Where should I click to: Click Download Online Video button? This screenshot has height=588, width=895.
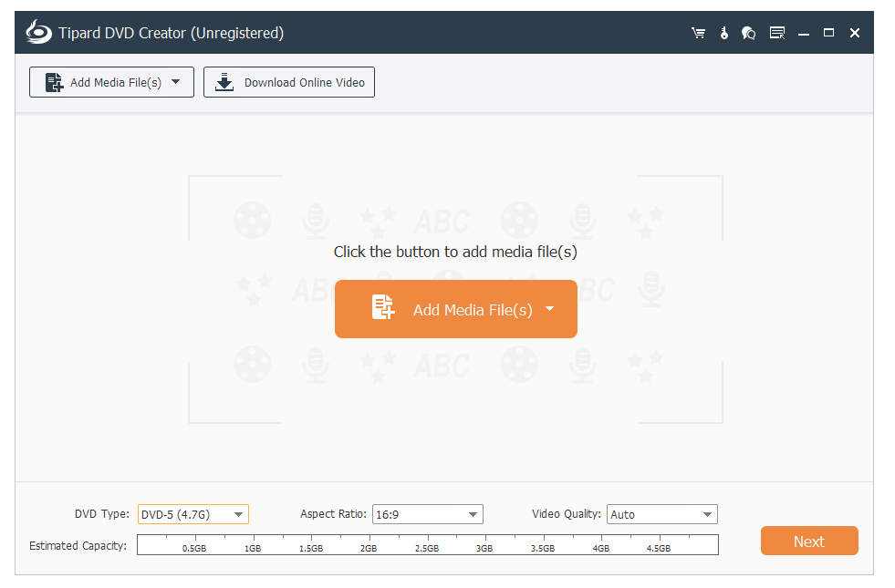(289, 82)
